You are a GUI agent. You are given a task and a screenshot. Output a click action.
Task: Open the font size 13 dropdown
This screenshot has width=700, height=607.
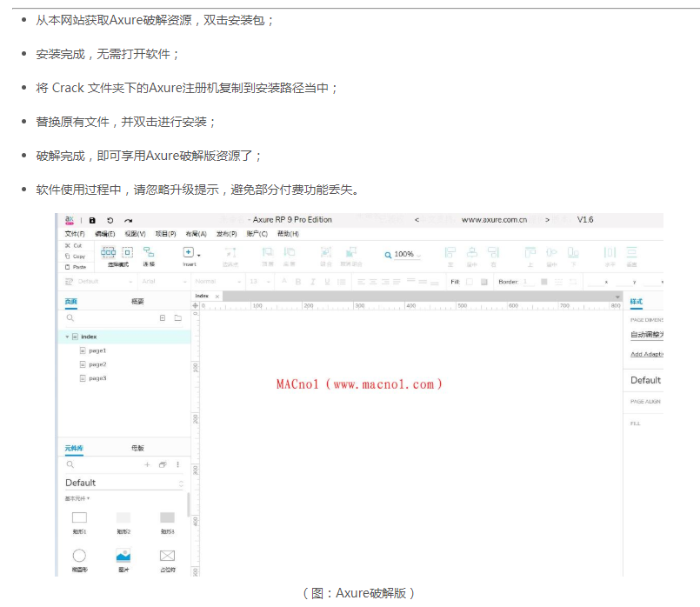tap(260, 282)
